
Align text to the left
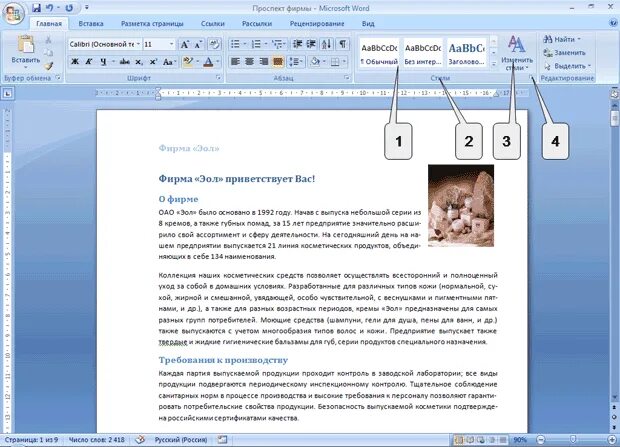click(x=235, y=62)
